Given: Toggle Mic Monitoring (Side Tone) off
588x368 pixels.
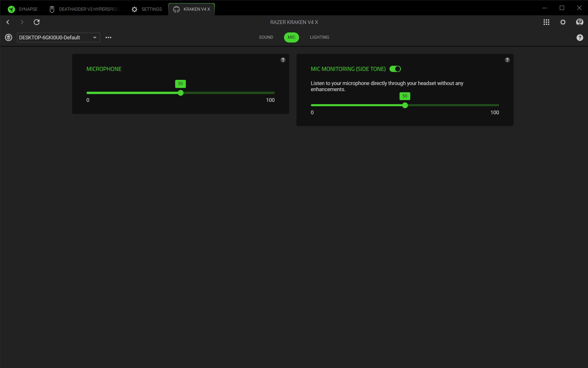Looking at the screenshot, I should pyautogui.click(x=395, y=69).
